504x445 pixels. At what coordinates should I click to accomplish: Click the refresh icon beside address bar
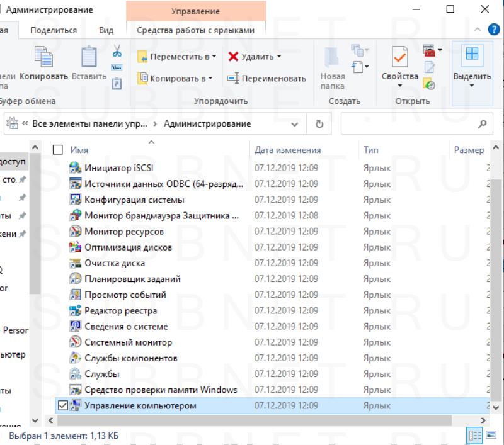point(319,124)
